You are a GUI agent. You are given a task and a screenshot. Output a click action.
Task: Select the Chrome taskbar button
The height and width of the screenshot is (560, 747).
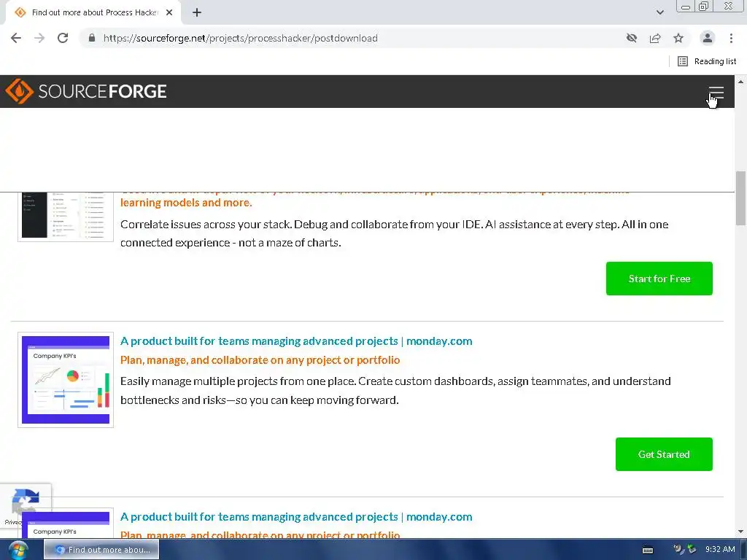point(101,550)
